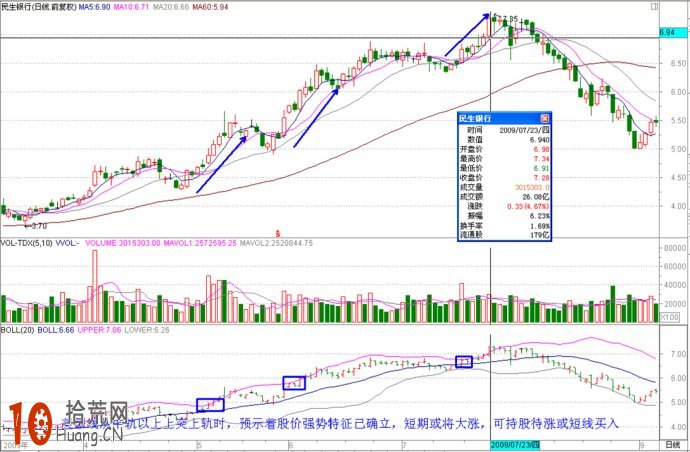Click the 成交额 26.08亿 row in popup

point(504,197)
